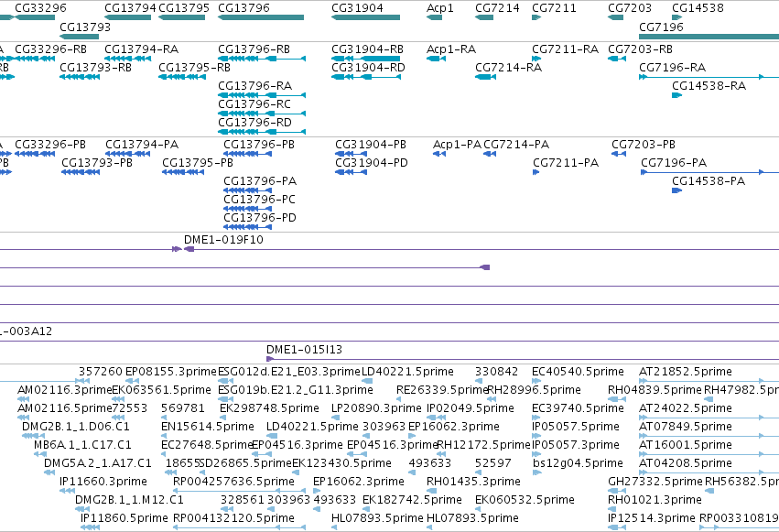Select the AM02116.3prime EST label
The height and width of the screenshot is (532, 779).
pos(65,390)
